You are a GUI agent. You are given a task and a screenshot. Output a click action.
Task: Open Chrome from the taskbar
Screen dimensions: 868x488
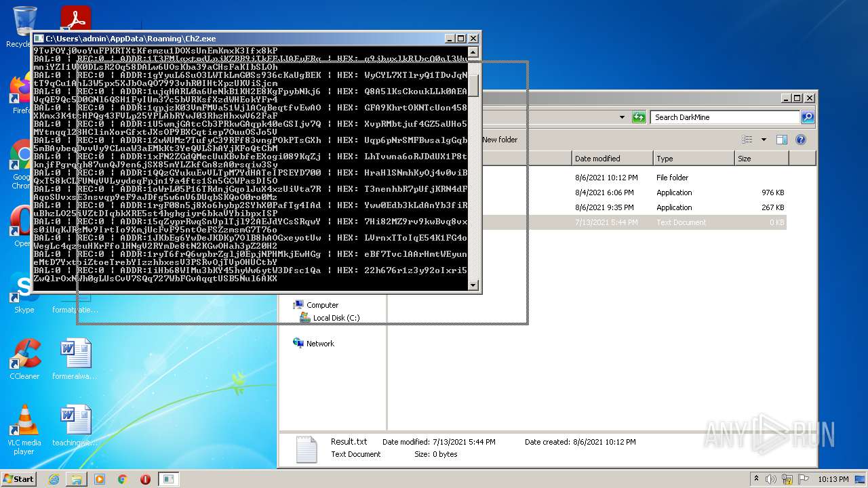(x=123, y=479)
